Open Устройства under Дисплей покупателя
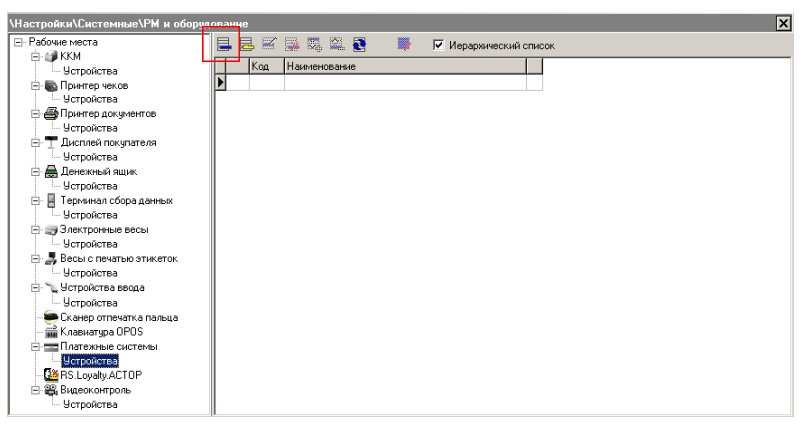The image size is (808, 431). pyautogui.click(x=90, y=157)
